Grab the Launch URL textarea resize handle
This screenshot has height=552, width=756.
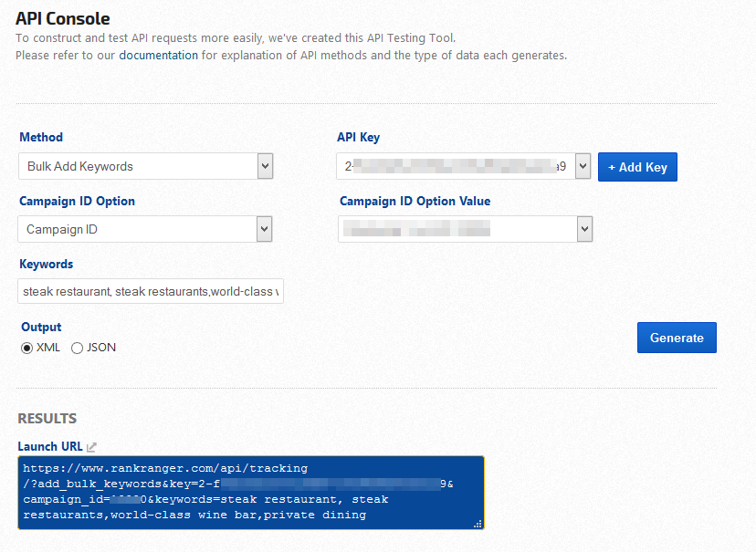tap(478, 523)
